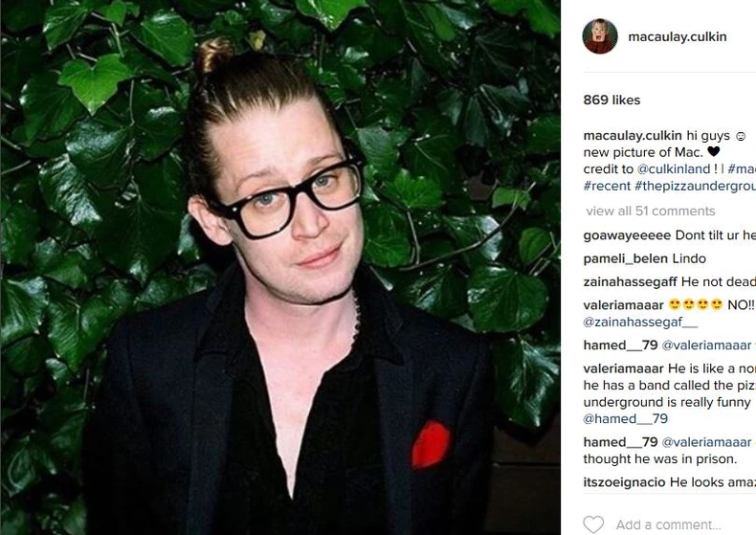Show the 869 likes list
Viewport: 756px width, 535px height.
611,100
